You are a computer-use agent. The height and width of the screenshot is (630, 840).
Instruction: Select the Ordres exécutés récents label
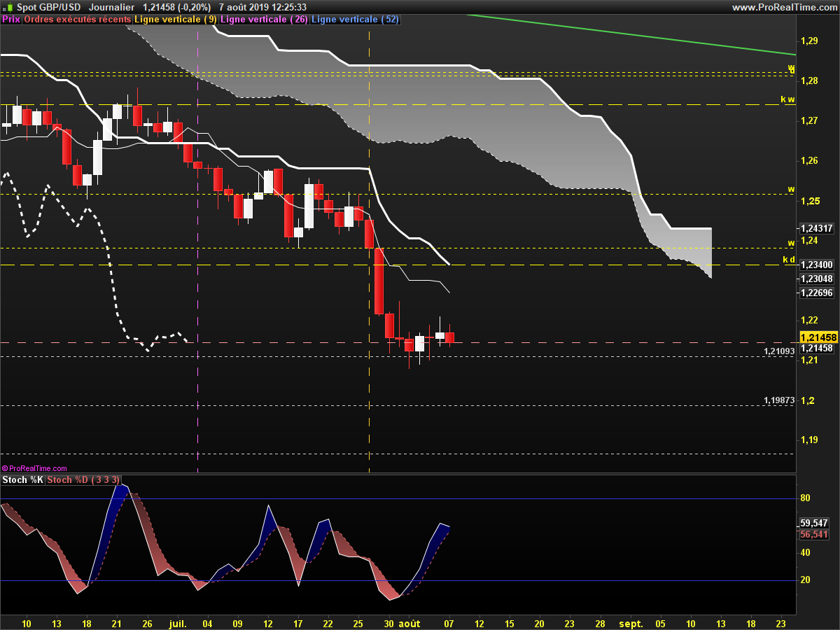coord(77,20)
